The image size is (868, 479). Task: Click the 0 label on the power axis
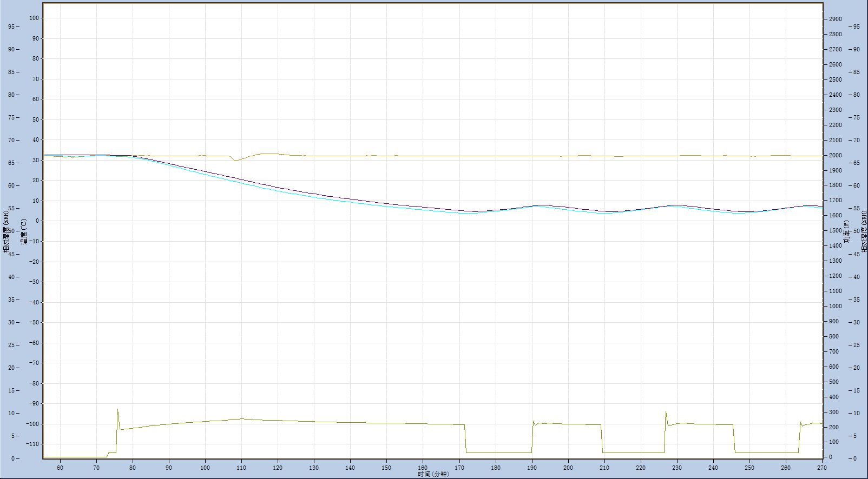click(x=831, y=457)
